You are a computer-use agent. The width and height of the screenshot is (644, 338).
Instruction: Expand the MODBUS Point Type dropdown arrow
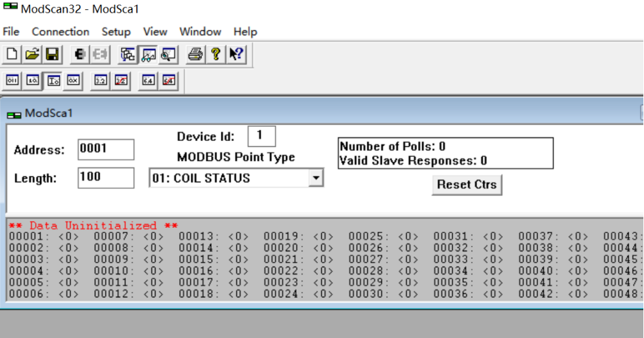coord(316,178)
